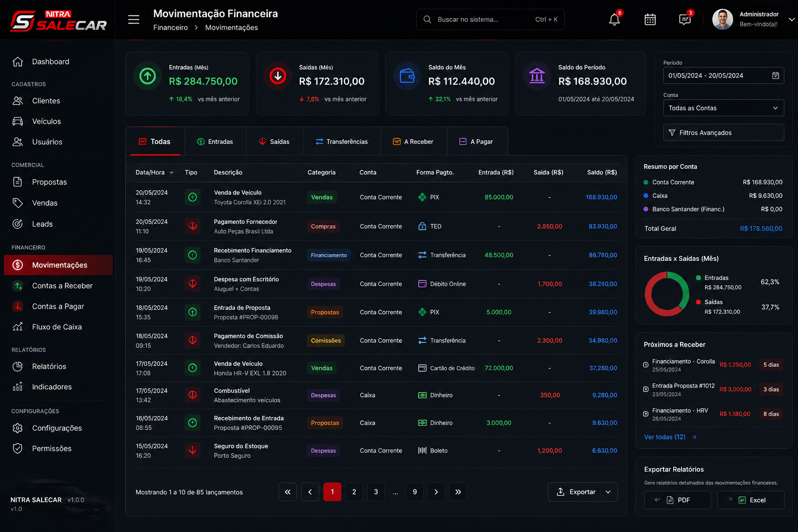The height and width of the screenshot is (532, 798).
Task: Open the calendar icon in header
Action: click(650, 20)
